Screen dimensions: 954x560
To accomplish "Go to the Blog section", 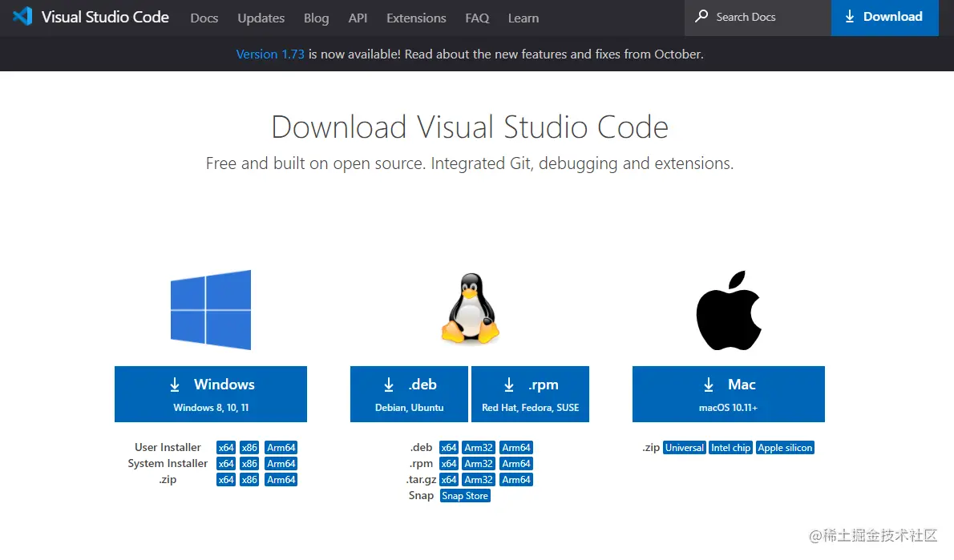I will coord(317,18).
